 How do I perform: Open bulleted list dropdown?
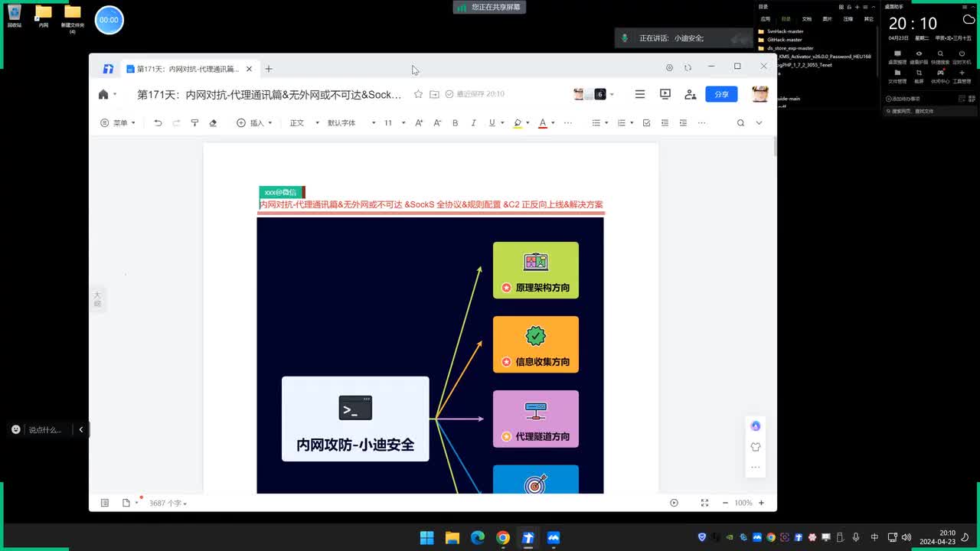600,122
